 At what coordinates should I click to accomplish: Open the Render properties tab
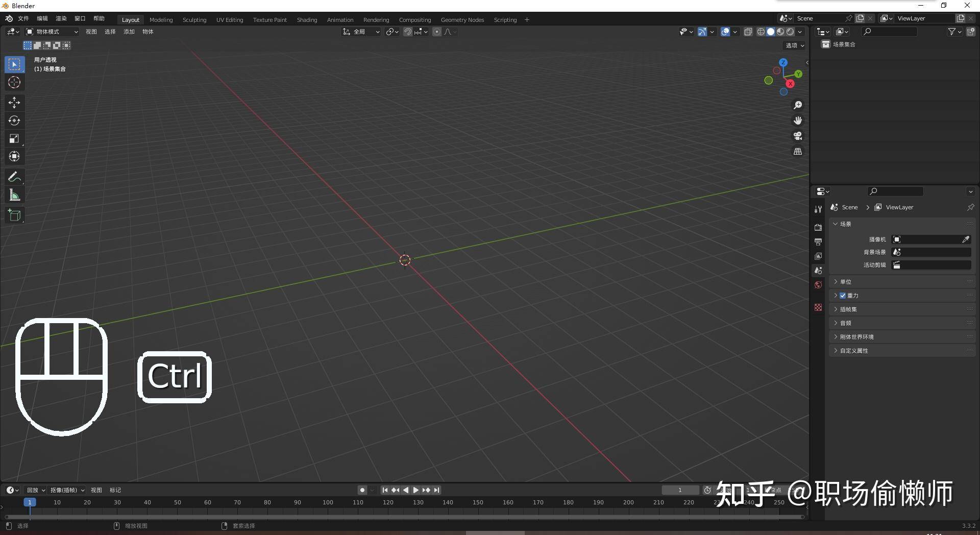[818, 227]
